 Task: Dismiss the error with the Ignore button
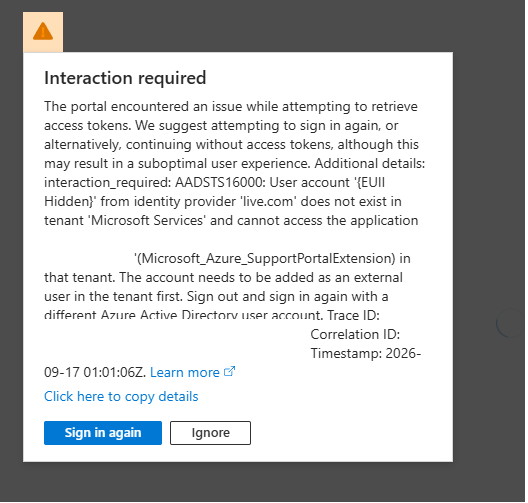211,433
